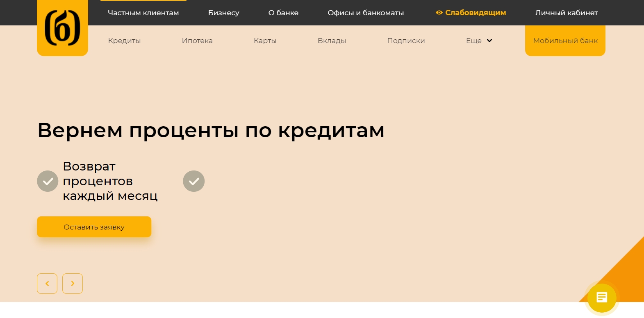This screenshot has width=644, height=318.
Task: Click the Вернем проценты по кредитам heading
Action: coord(211,131)
